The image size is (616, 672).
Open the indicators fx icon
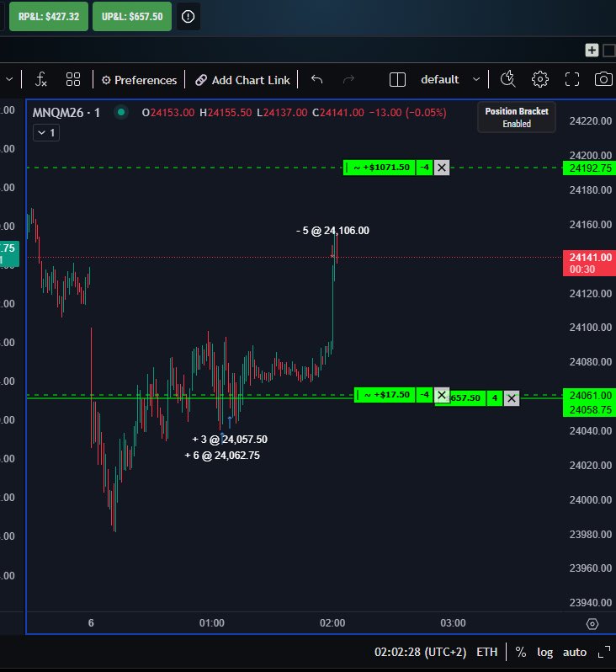(x=40, y=80)
